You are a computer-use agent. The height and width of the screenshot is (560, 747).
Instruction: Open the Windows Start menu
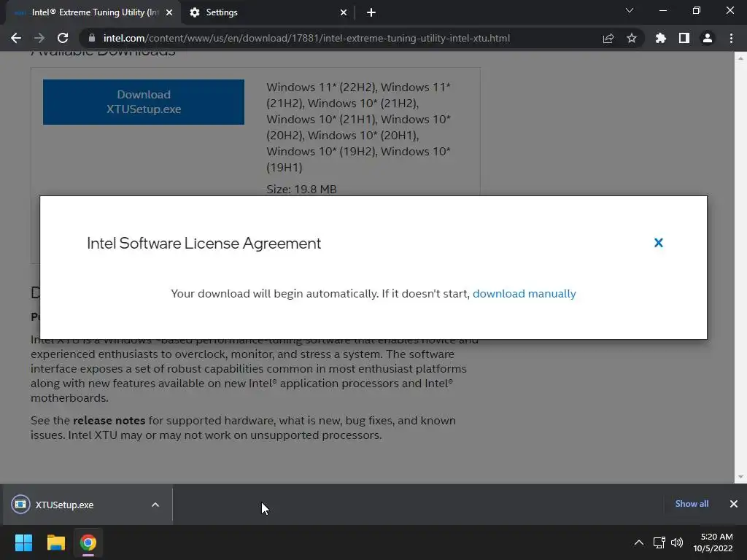23,542
